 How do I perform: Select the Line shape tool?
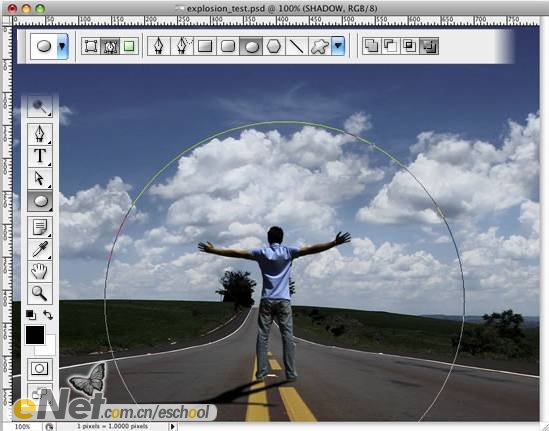[297, 46]
